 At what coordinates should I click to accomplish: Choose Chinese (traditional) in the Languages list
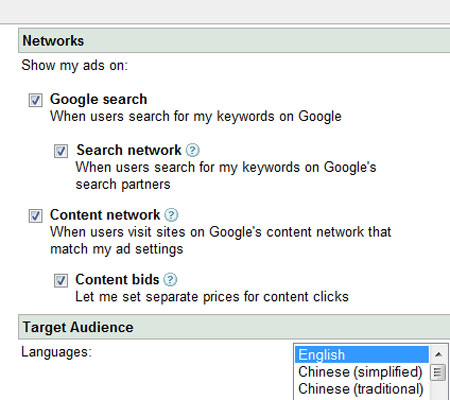tap(362, 389)
